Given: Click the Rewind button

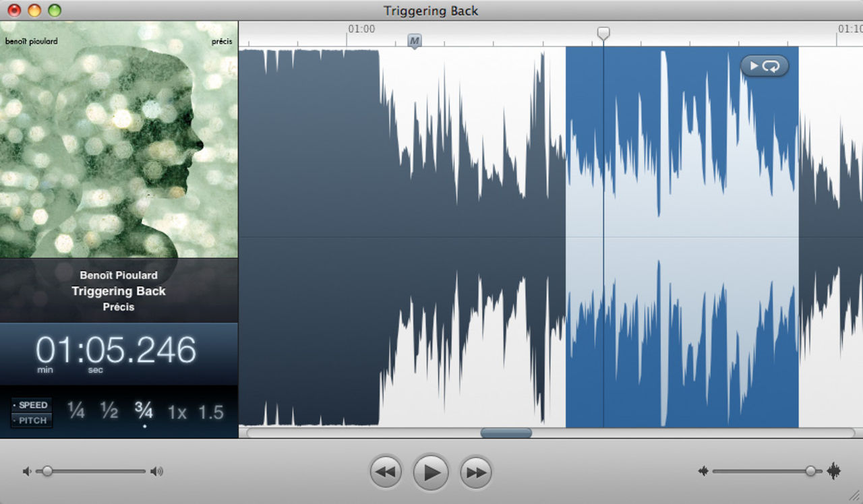Looking at the screenshot, I should coord(386,472).
